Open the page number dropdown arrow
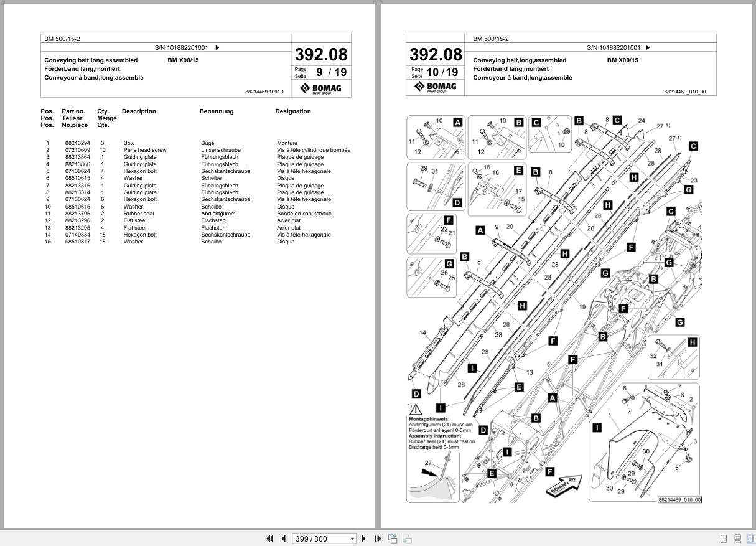Image resolution: width=756 pixels, height=546 pixels. (353, 539)
